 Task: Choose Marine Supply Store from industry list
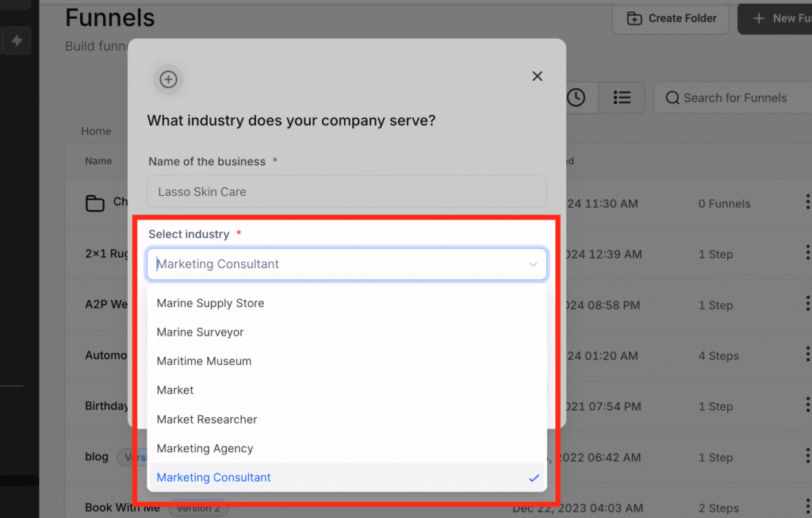210,303
